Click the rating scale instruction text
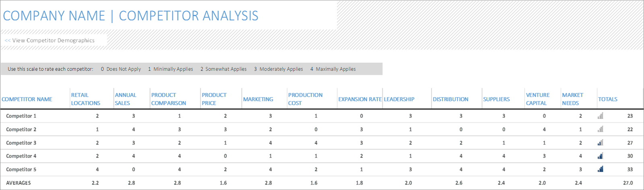Image resolution: width=644 pixels, height=190 pixels. 50,69
